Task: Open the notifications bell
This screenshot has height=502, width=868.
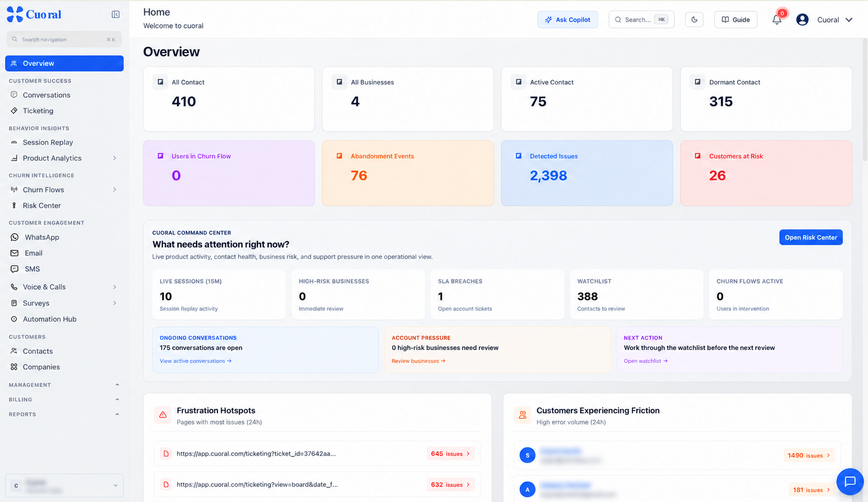Action: point(777,20)
